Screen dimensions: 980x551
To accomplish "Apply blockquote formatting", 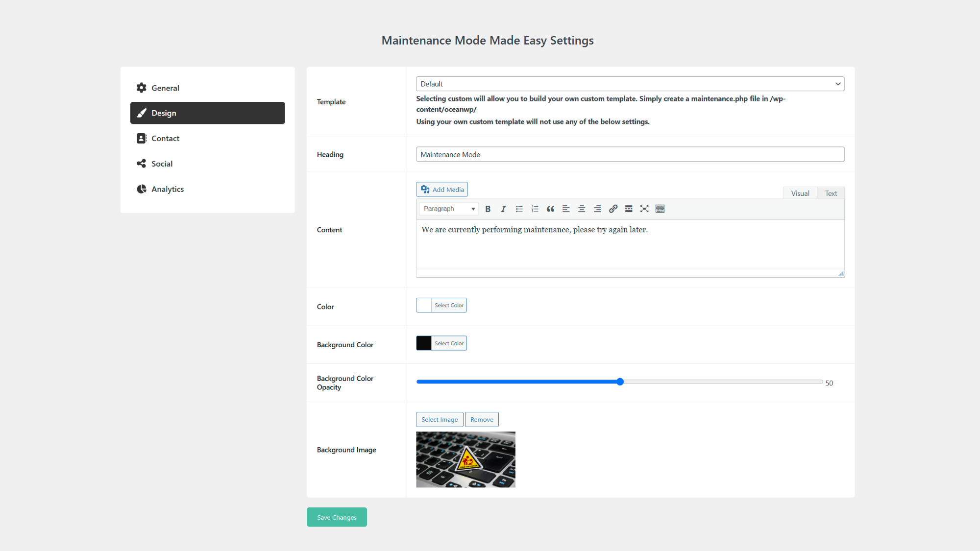I will pos(550,209).
